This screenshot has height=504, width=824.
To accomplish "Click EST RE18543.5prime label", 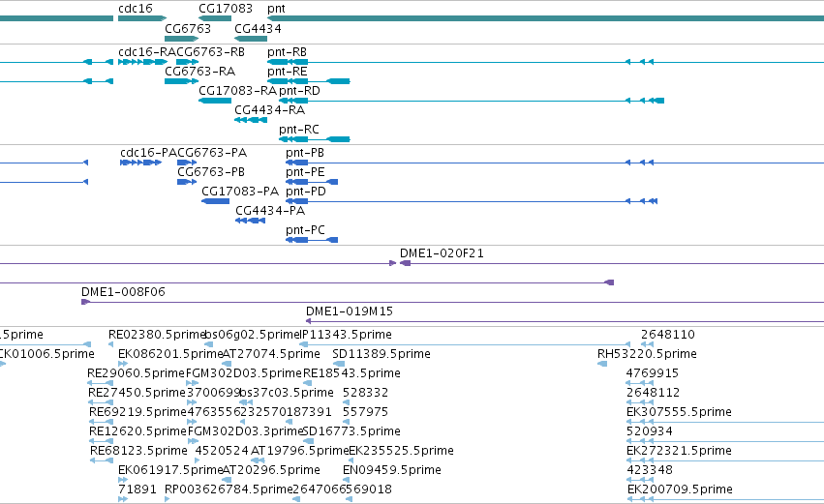I will point(351,373).
